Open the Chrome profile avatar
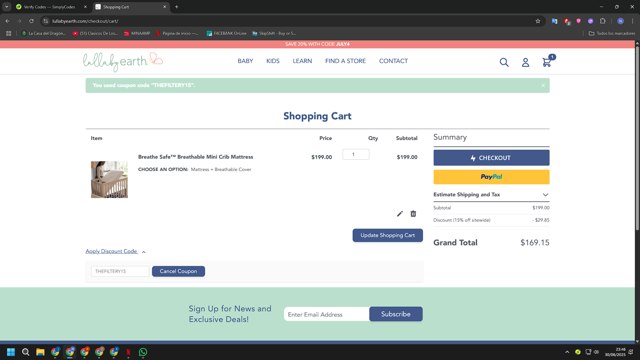Screen dimensions: 640x360 (620, 21)
